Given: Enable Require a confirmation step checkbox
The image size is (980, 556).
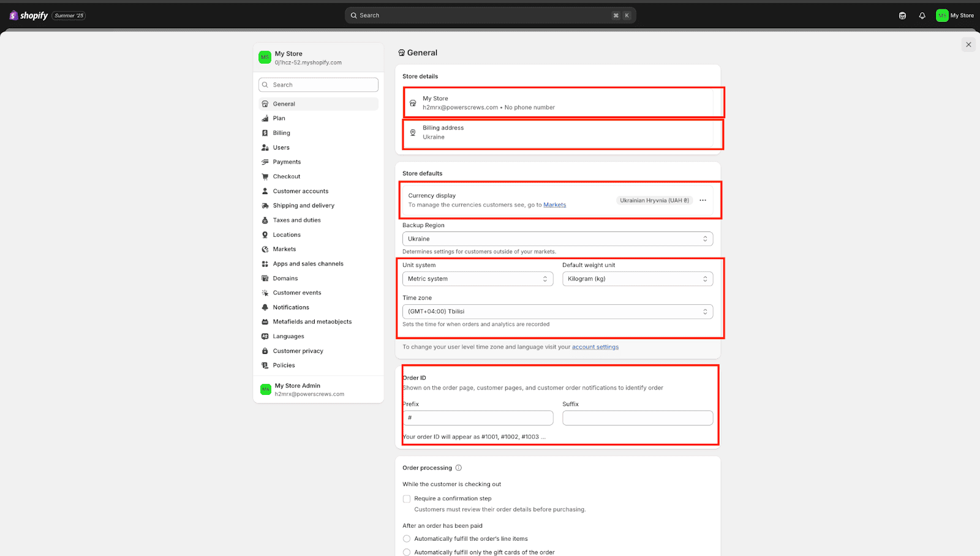Looking at the screenshot, I should click(407, 499).
